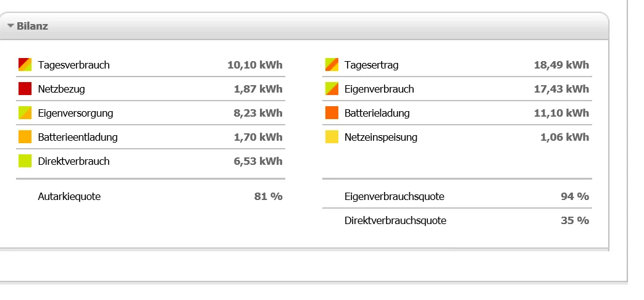Click the Netzeinspeisung row label

[381, 137]
